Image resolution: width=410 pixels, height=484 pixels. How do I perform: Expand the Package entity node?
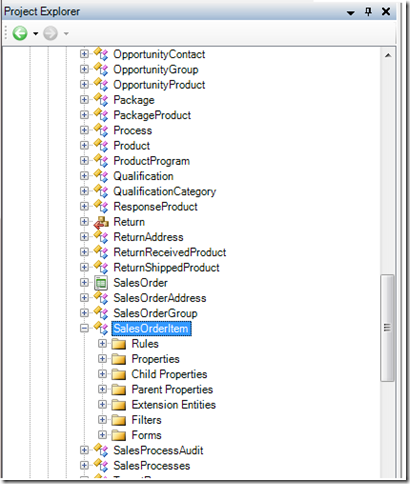point(84,100)
